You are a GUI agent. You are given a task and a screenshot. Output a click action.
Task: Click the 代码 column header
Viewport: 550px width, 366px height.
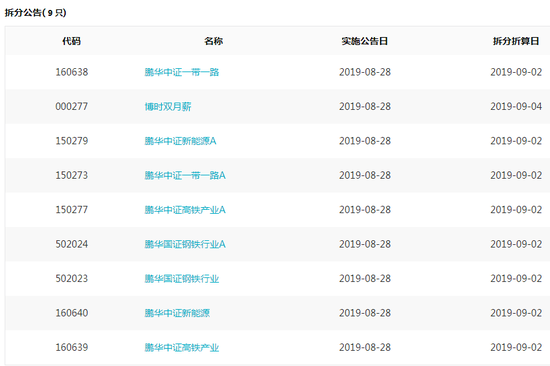(x=72, y=41)
